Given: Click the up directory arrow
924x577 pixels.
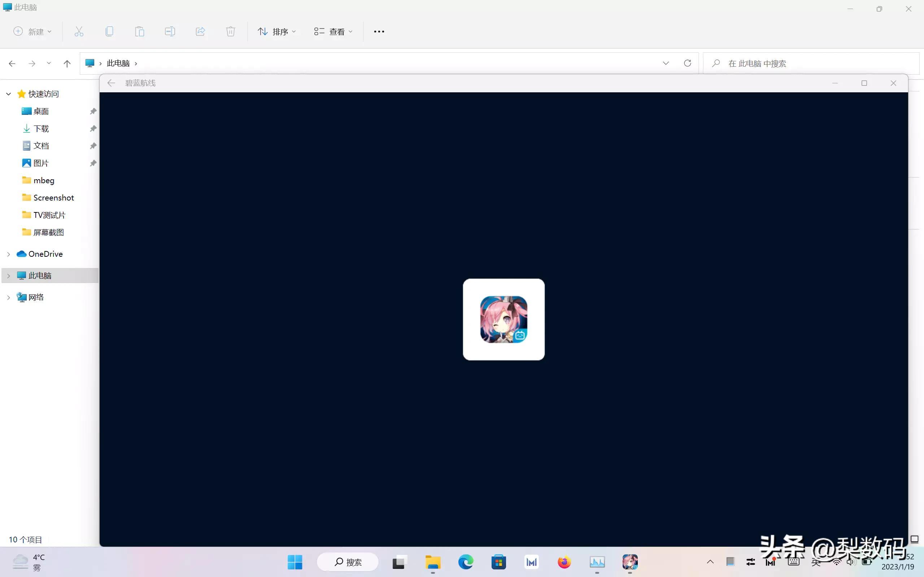Looking at the screenshot, I should (67, 64).
